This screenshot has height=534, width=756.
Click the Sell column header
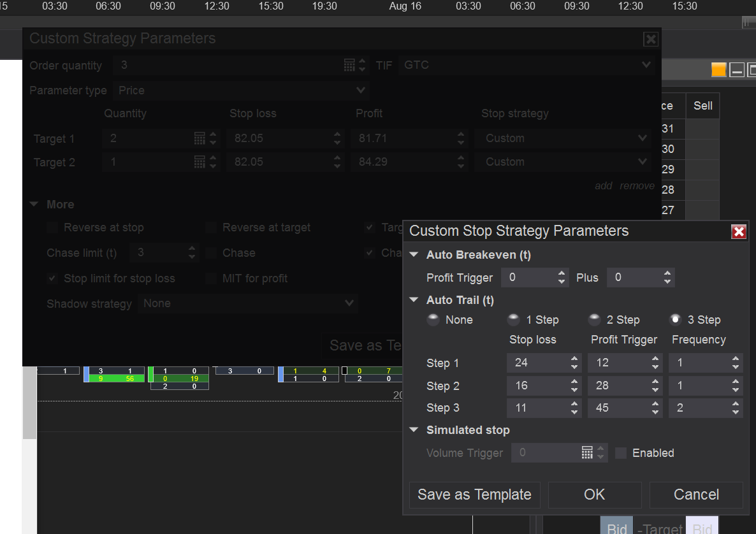[x=702, y=106]
